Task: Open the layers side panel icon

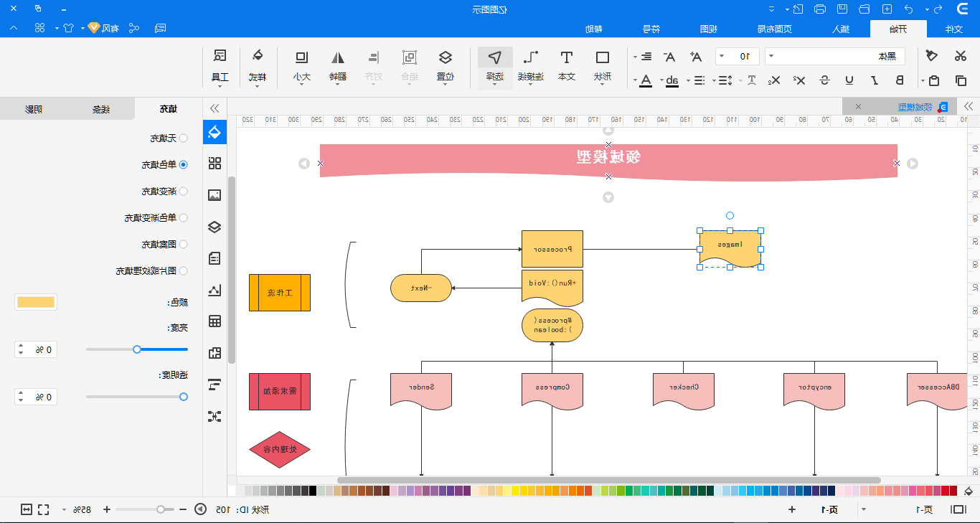Action: [x=215, y=227]
